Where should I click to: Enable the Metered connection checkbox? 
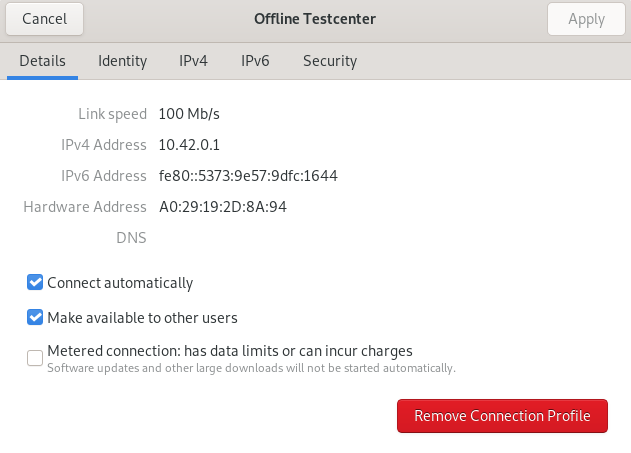click(36, 357)
